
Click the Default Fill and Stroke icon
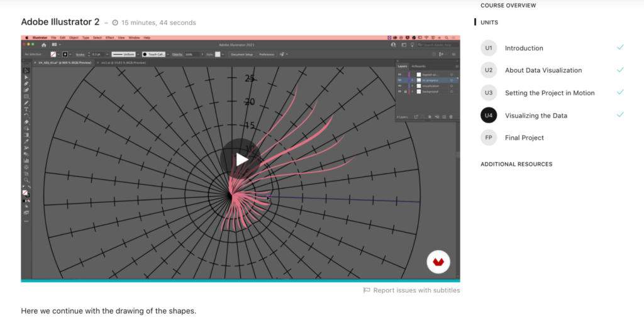(x=24, y=187)
